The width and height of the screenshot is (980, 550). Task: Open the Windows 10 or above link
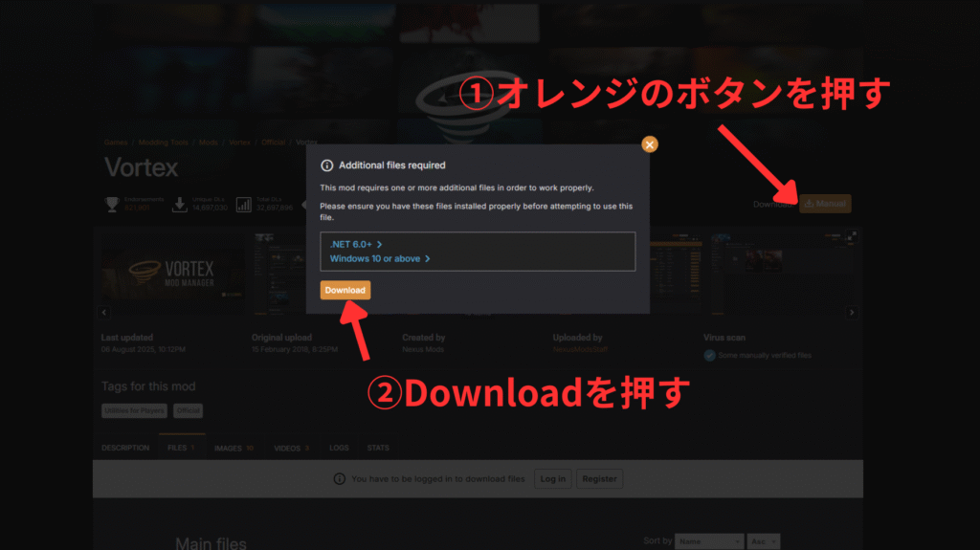pos(380,259)
